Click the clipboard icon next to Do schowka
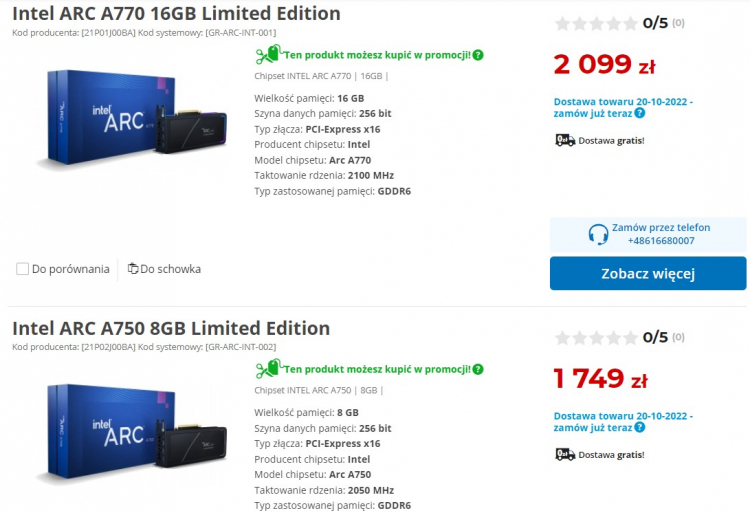Image resolution: width=750 pixels, height=513 pixels. (133, 268)
